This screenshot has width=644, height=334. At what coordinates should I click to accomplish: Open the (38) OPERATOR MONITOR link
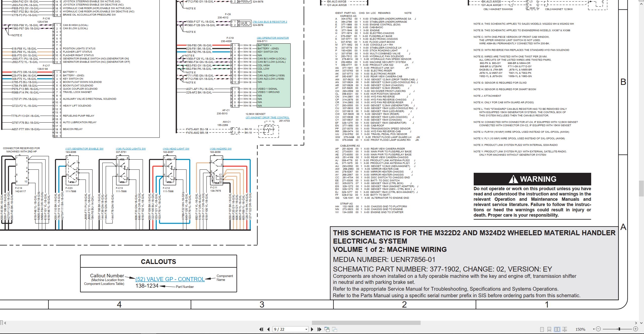pyautogui.click(x=273, y=38)
